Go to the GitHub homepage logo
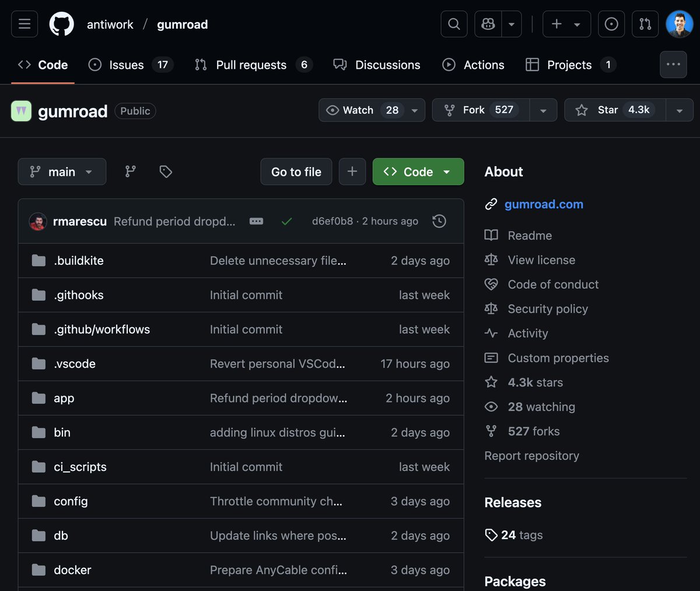Viewport: 700px width, 591px height. pos(62,24)
